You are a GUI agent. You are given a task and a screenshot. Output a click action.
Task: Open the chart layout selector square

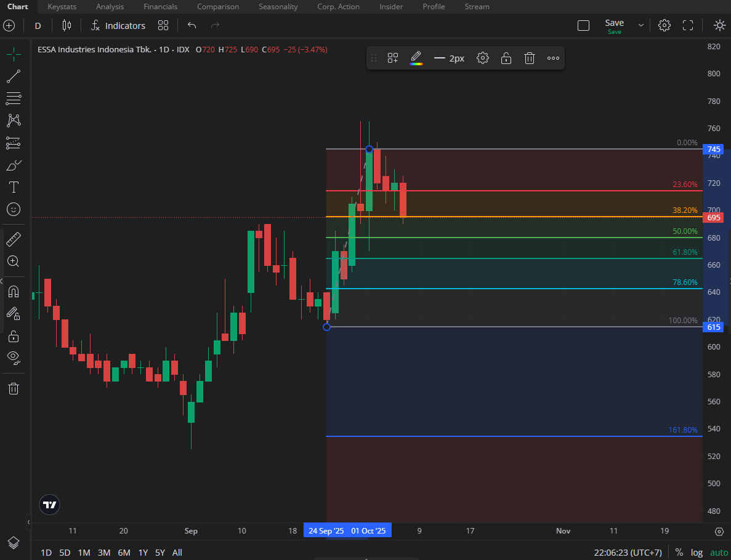tap(583, 26)
